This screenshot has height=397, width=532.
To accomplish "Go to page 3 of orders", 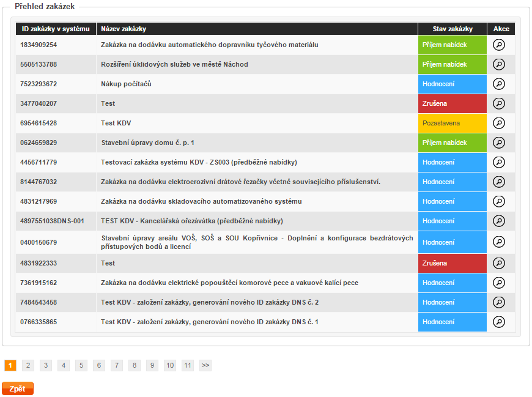I will tap(46, 365).
